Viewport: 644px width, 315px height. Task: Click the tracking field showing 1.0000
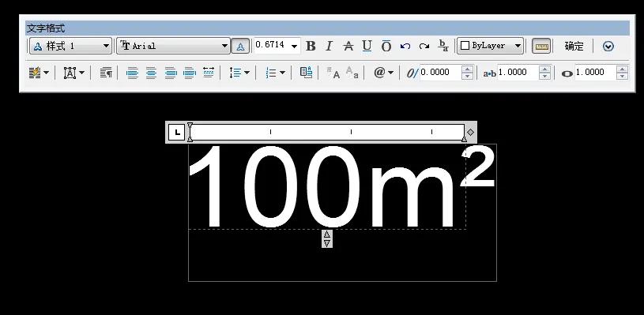pyautogui.click(x=518, y=72)
